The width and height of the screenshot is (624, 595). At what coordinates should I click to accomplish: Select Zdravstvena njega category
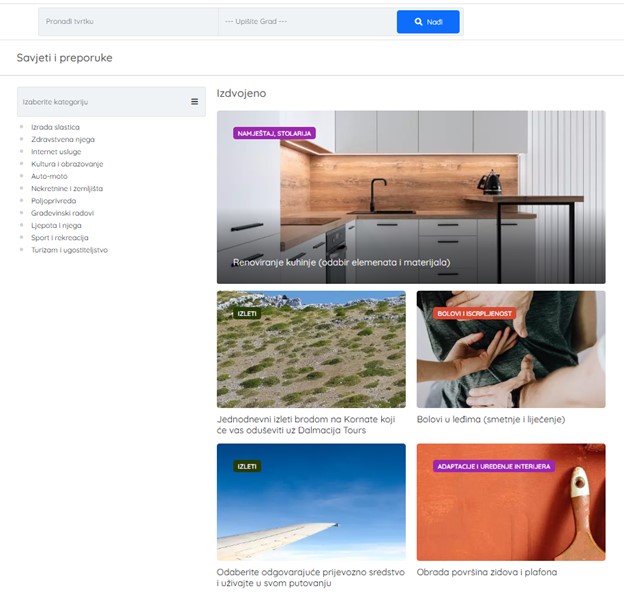[63, 140]
